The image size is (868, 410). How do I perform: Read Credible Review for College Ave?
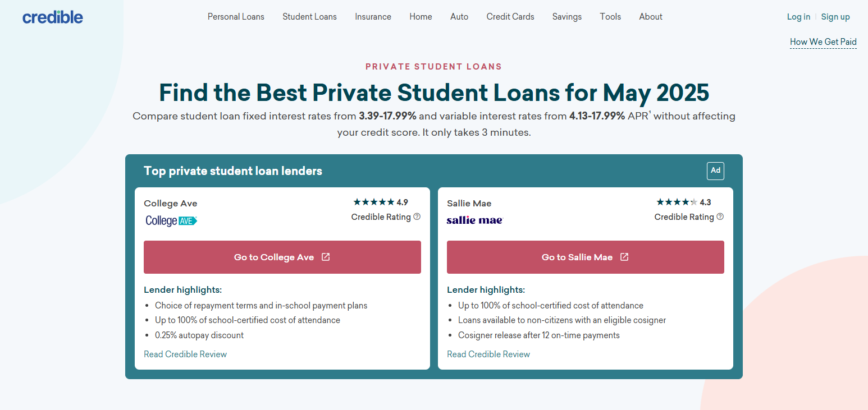point(185,354)
